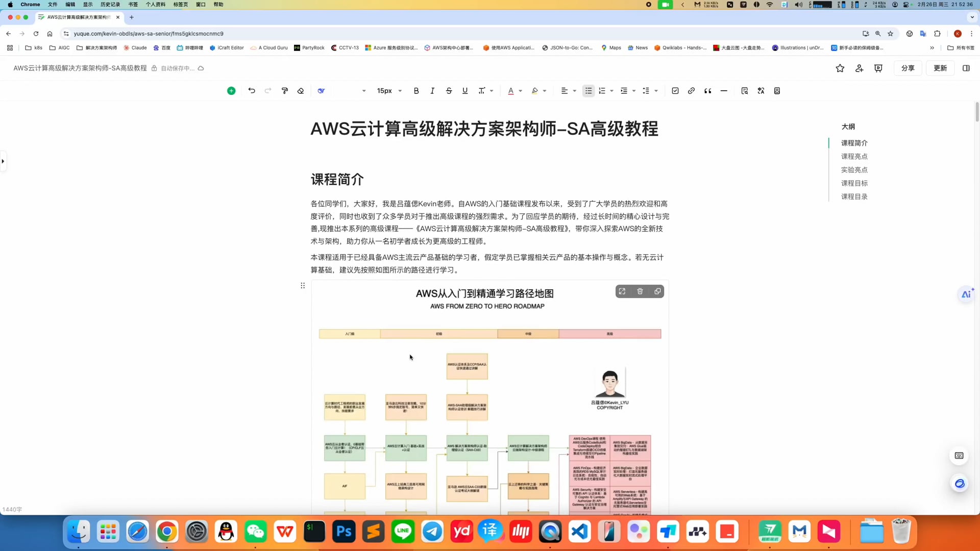Viewport: 980px width, 551px height.
Task: Click the format painter icon in the toolbar
Action: click(x=284, y=90)
